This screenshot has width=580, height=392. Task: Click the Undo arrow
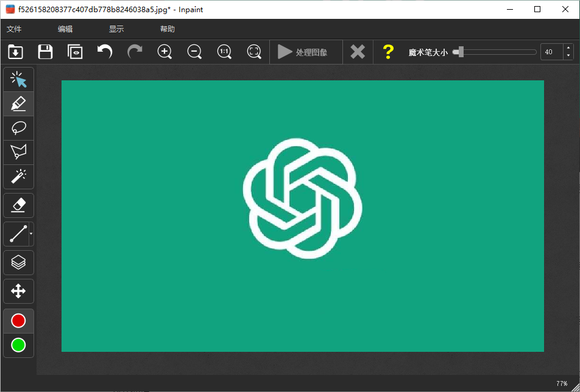(x=105, y=52)
